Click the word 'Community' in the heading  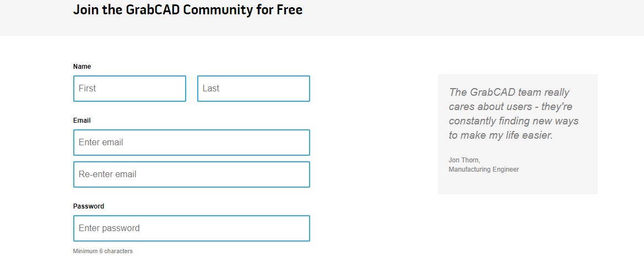[218, 10]
